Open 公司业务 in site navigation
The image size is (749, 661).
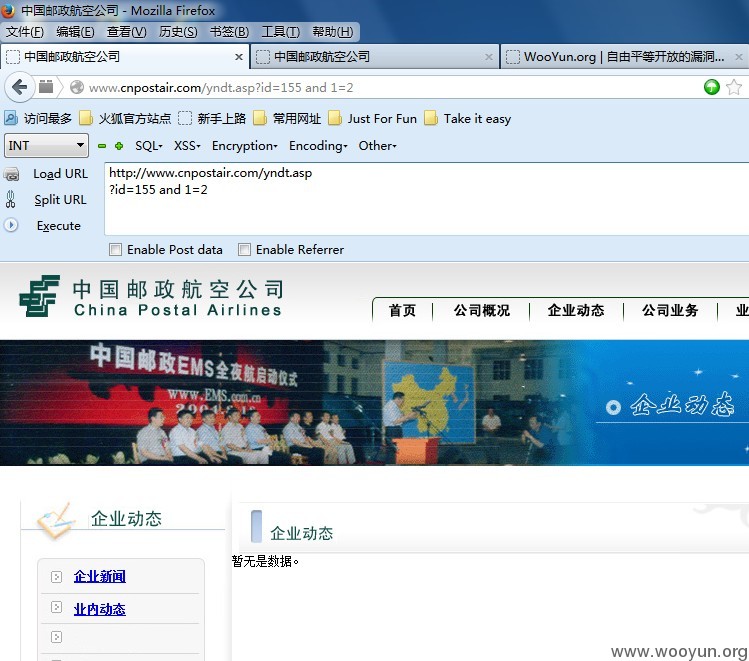(x=670, y=310)
